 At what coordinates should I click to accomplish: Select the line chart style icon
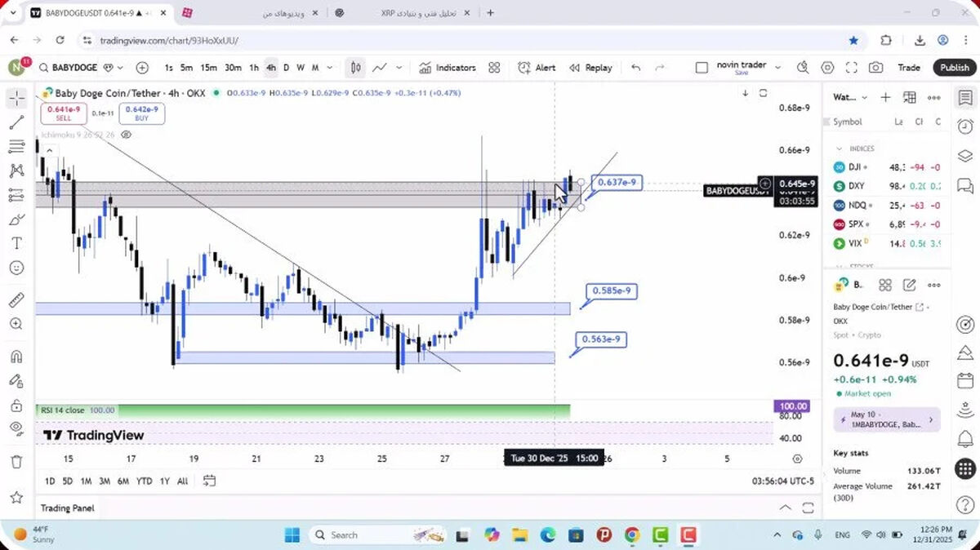coord(380,68)
